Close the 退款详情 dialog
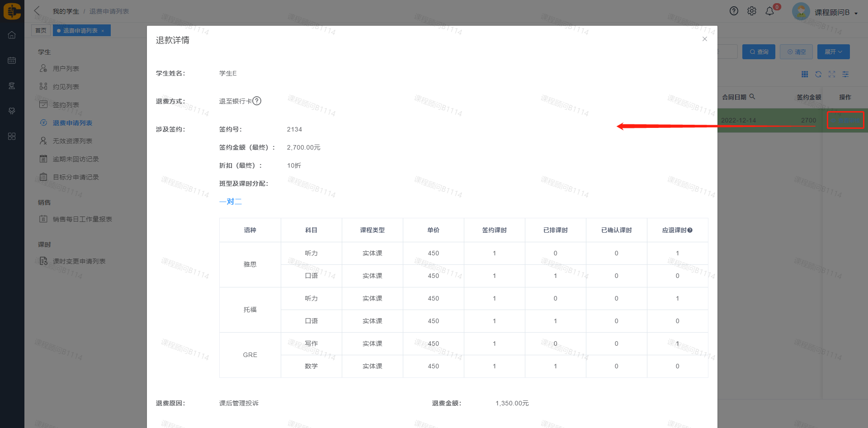The height and width of the screenshot is (428, 868). [x=704, y=39]
